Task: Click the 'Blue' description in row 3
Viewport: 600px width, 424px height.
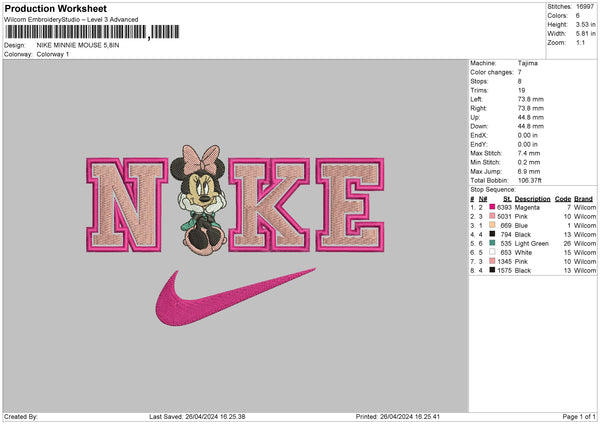Action: (x=521, y=225)
